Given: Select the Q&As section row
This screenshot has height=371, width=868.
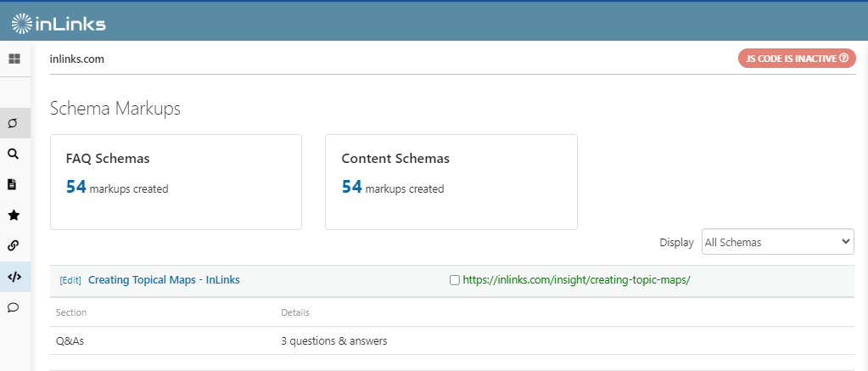Looking at the screenshot, I should 70,341.
